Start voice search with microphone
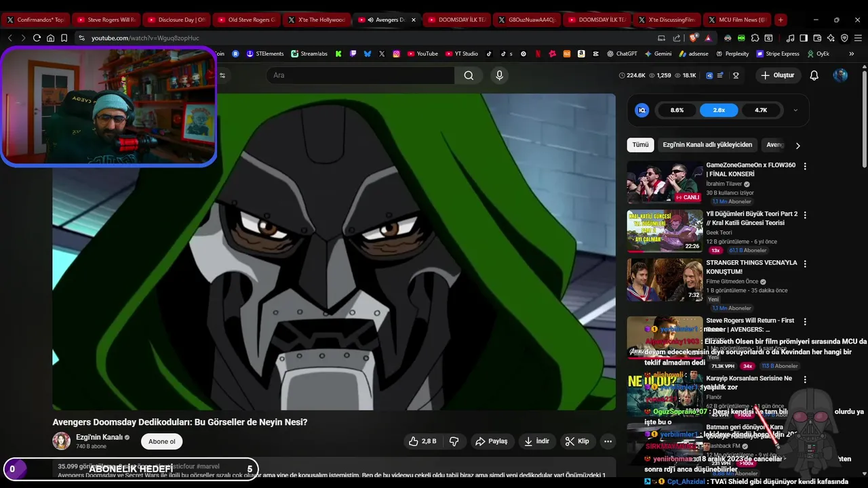 (x=500, y=75)
